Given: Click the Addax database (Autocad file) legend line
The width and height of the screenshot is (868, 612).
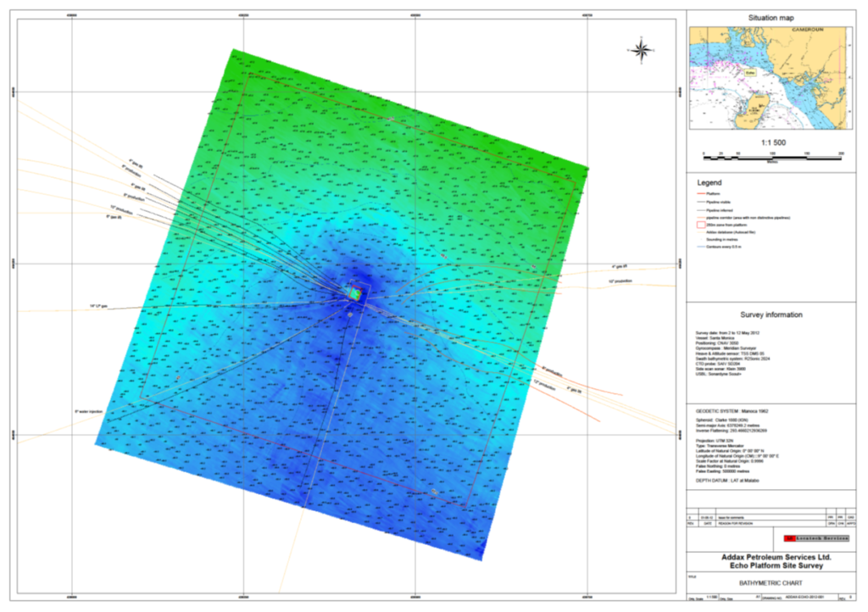Looking at the screenshot, I should (701, 232).
